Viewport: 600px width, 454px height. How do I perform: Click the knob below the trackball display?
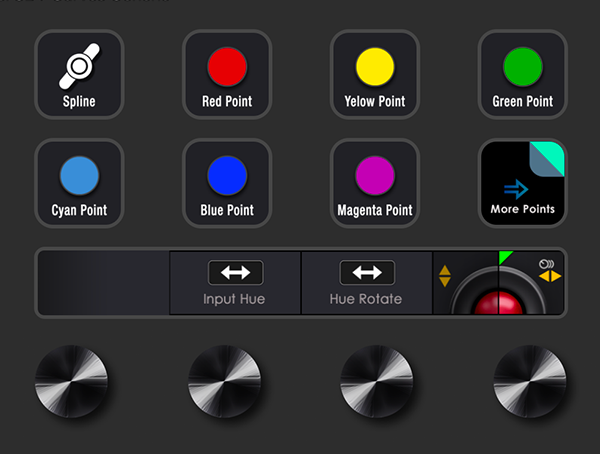[530, 381]
